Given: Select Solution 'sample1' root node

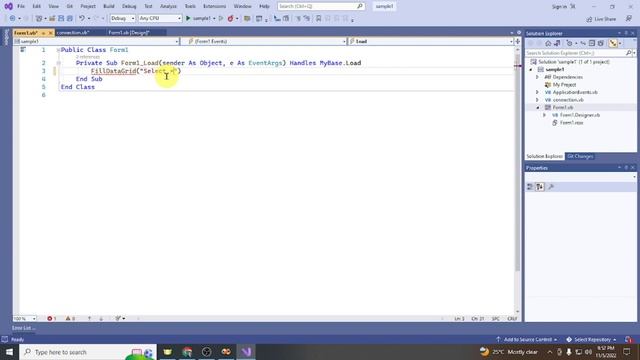Looking at the screenshot, I should coord(573,62).
